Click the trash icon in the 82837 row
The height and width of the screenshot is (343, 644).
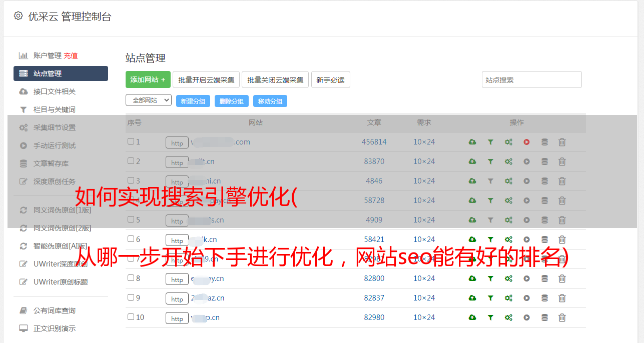point(562,298)
